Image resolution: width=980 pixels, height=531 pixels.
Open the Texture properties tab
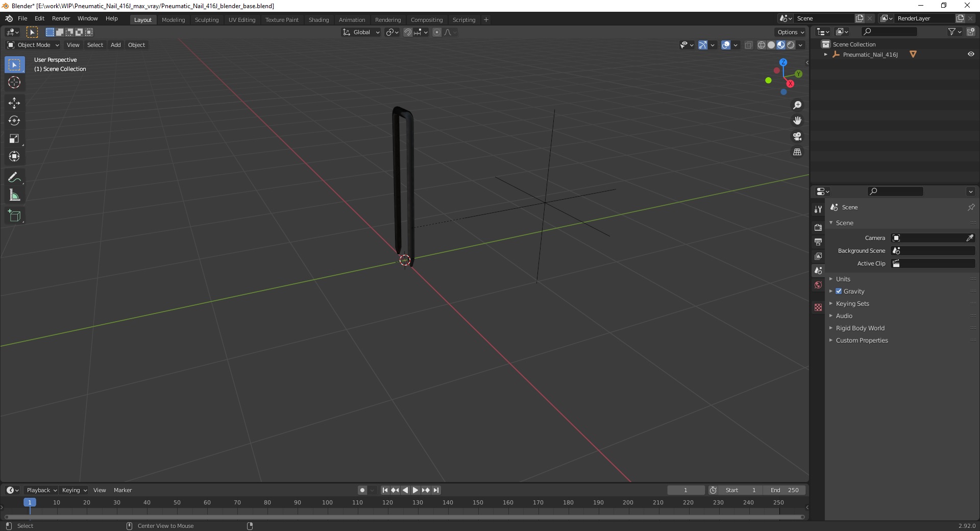(x=818, y=307)
